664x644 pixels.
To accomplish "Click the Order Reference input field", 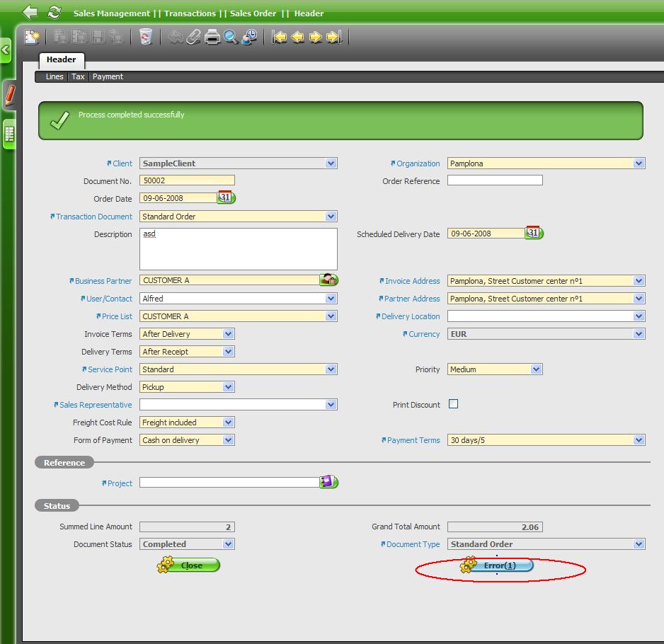I will pos(495,180).
